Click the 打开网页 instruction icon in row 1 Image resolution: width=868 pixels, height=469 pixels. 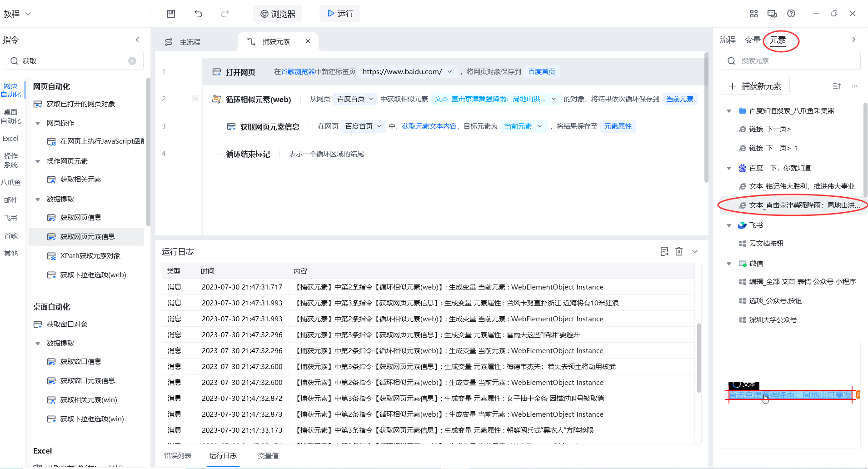tap(217, 72)
